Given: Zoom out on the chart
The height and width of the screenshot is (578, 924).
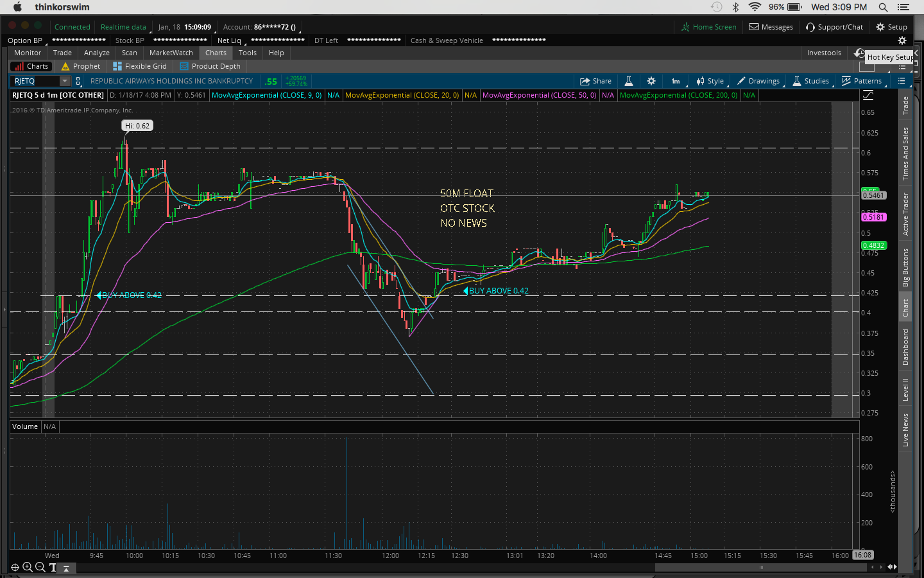Looking at the screenshot, I should coord(40,567).
